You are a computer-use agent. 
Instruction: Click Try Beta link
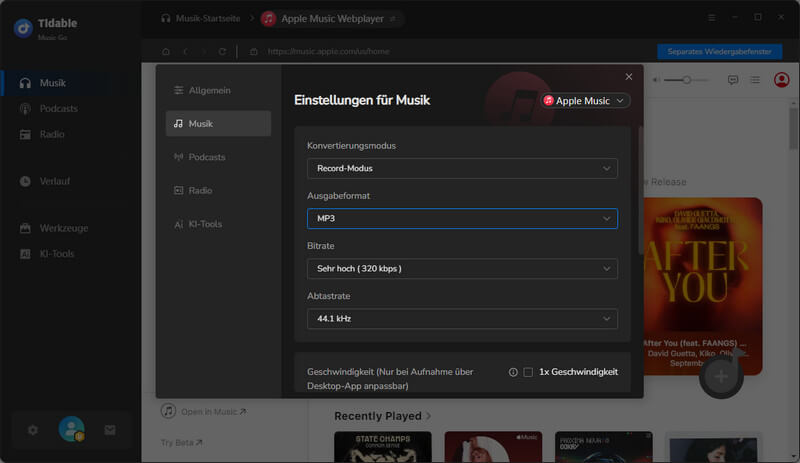click(181, 443)
